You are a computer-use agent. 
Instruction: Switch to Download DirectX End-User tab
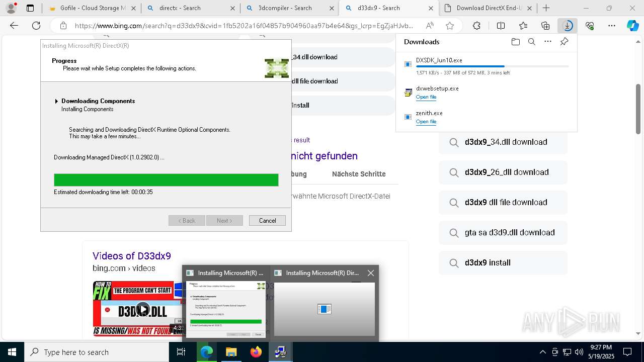(488, 8)
